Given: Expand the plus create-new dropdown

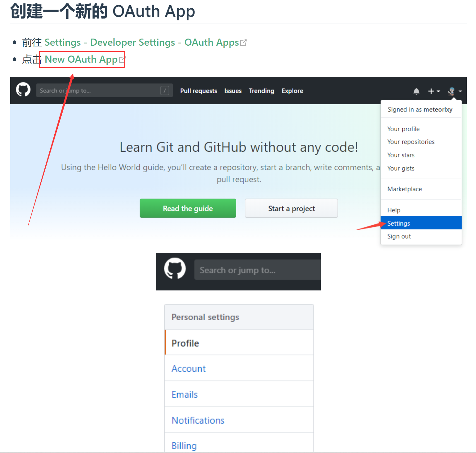Looking at the screenshot, I should 433,91.
